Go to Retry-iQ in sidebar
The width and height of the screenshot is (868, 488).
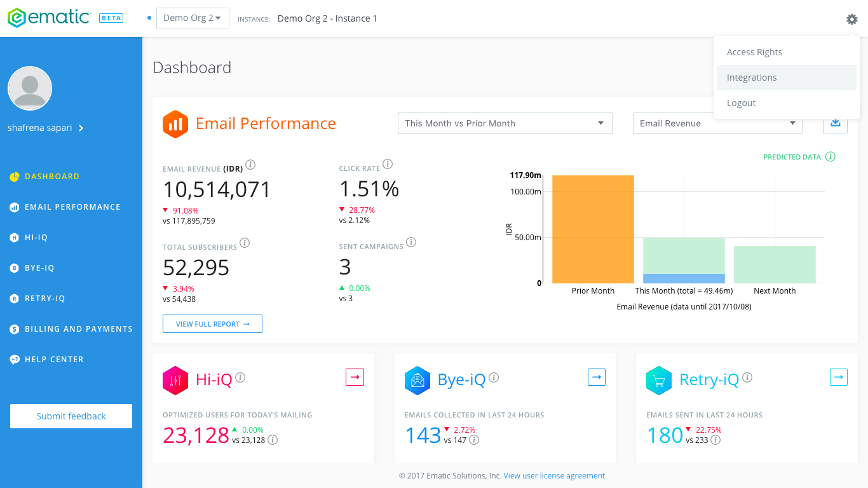click(x=45, y=299)
